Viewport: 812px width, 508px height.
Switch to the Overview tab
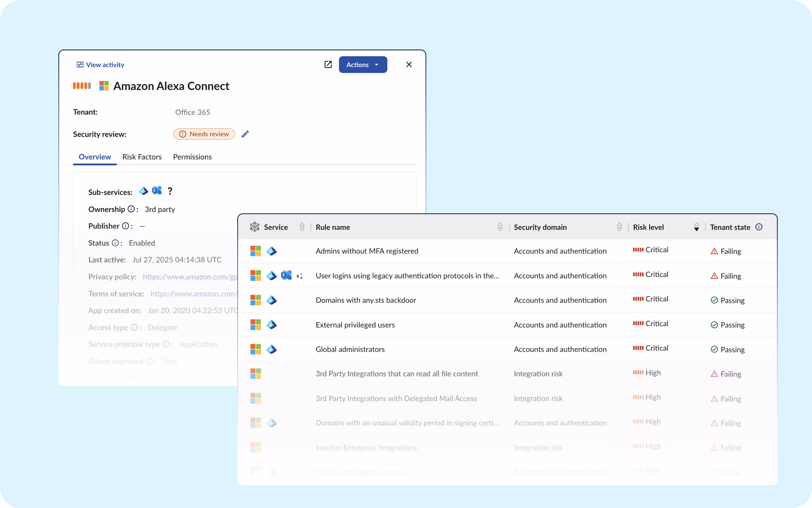click(x=95, y=157)
